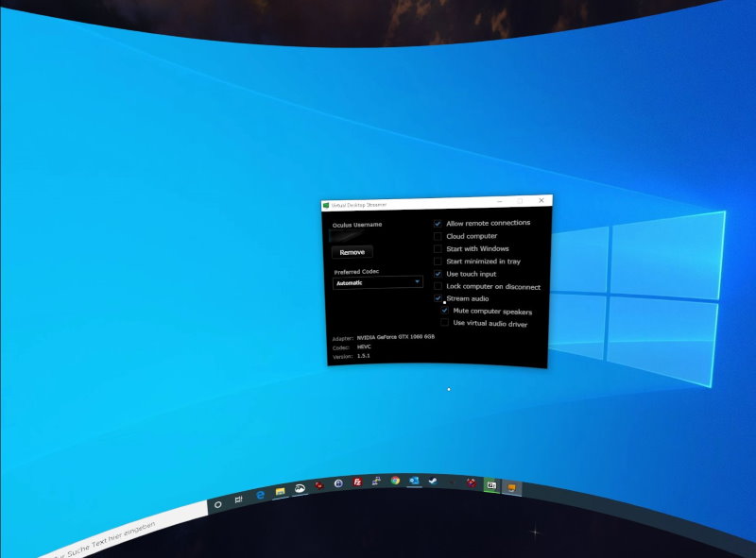Open the blue padlock app in taskbar

[338, 483]
